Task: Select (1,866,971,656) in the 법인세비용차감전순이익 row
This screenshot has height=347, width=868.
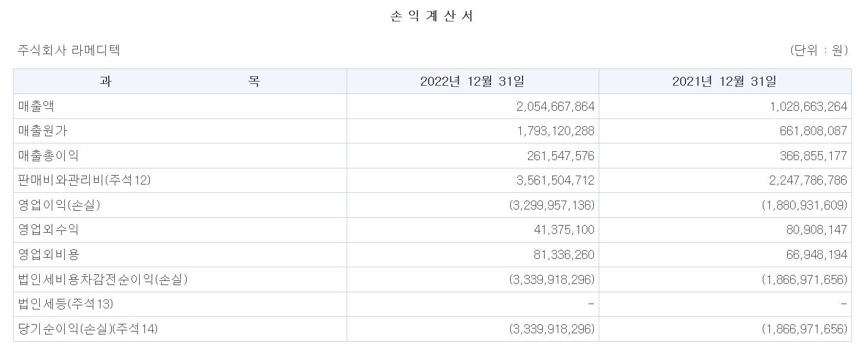Action: (804, 279)
